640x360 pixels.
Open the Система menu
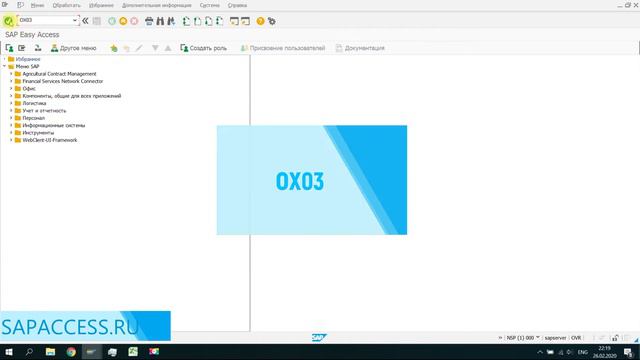tap(209, 5)
